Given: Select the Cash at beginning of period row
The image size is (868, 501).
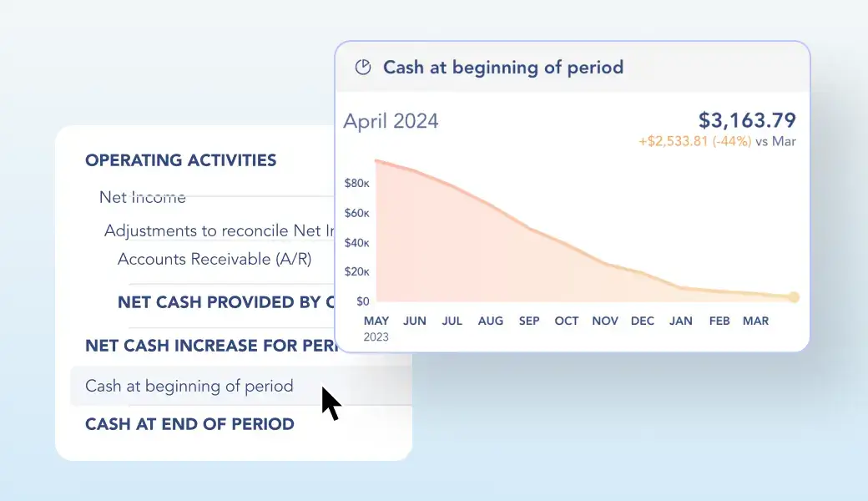Looking at the screenshot, I should (189, 386).
